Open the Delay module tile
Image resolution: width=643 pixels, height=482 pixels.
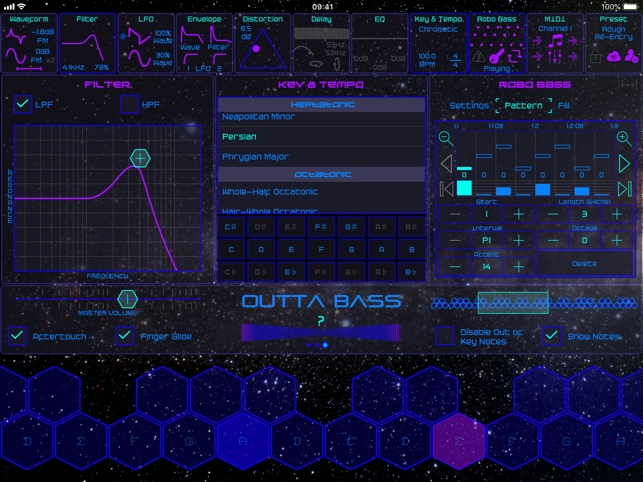point(321,43)
